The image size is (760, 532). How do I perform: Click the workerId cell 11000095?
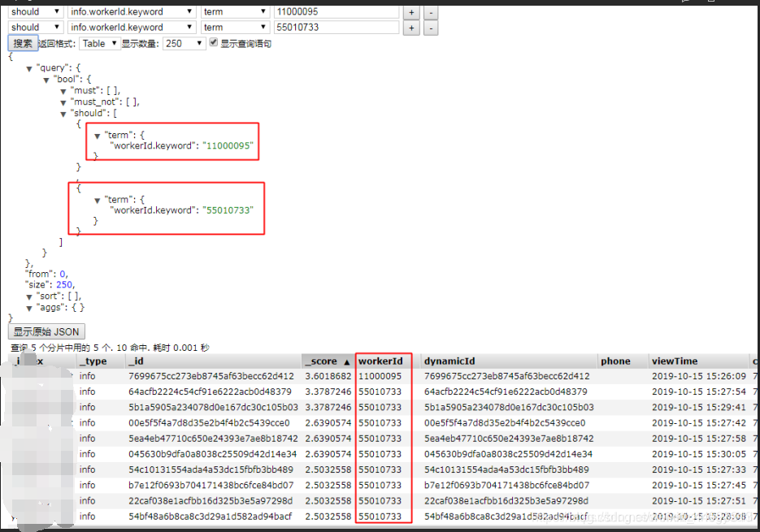point(380,376)
